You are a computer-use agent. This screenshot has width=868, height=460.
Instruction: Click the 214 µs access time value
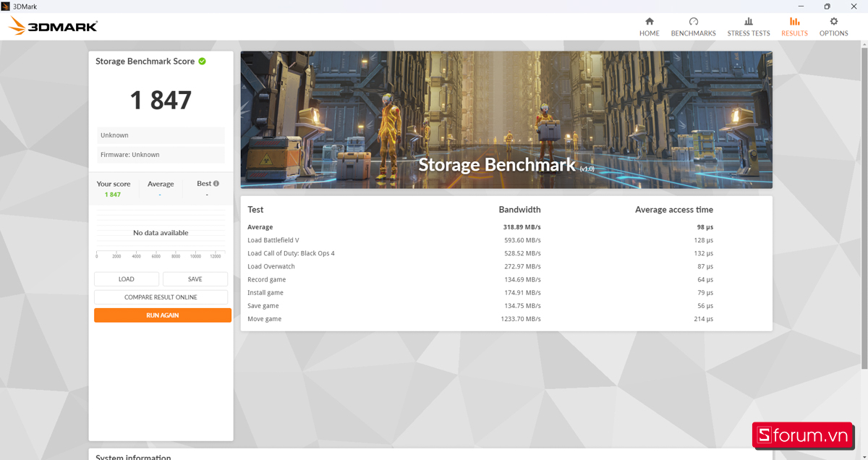coord(704,319)
